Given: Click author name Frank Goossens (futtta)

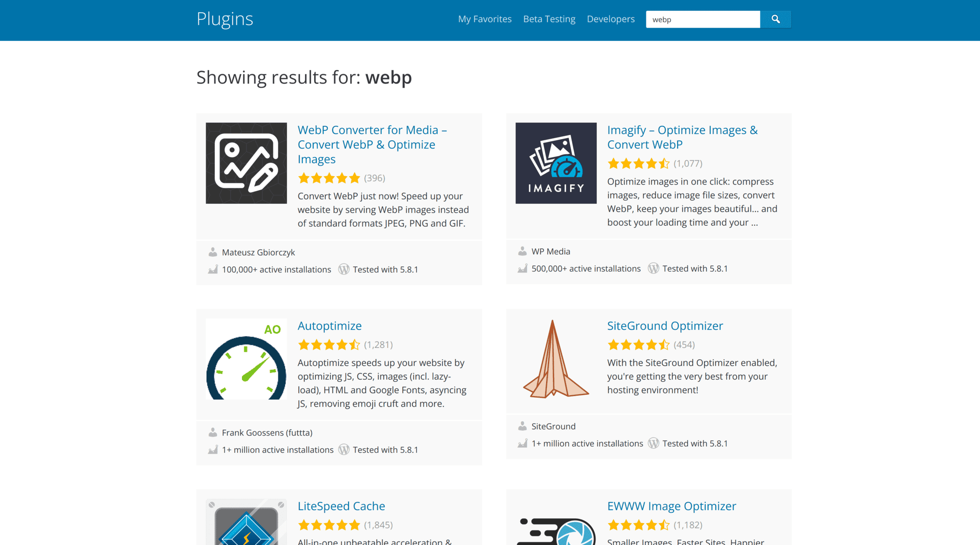Looking at the screenshot, I should (x=267, y=432).
